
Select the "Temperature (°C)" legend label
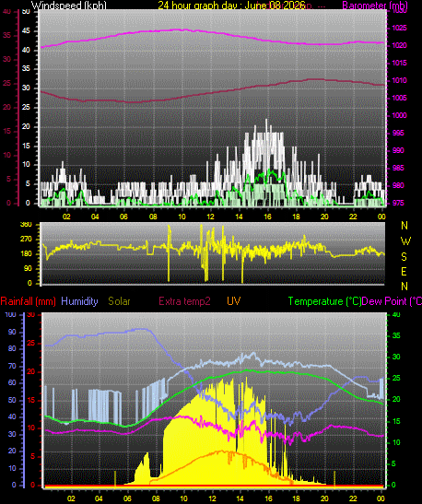tap(324, 301)
